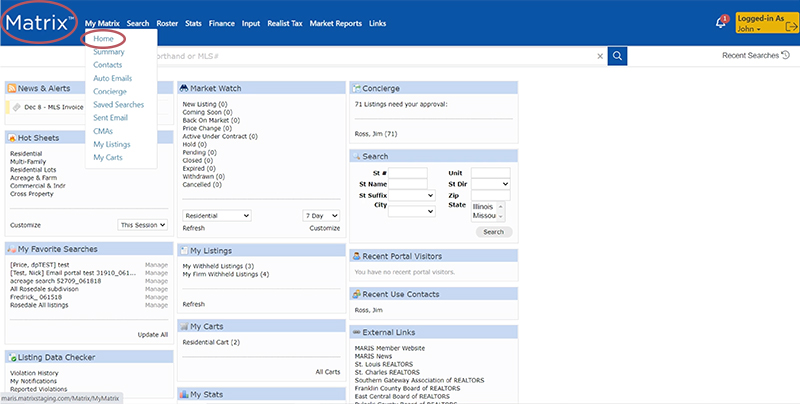Expand the Residential dropdown in Market Watch
800x404 pixels.
(x=216, y=215)
